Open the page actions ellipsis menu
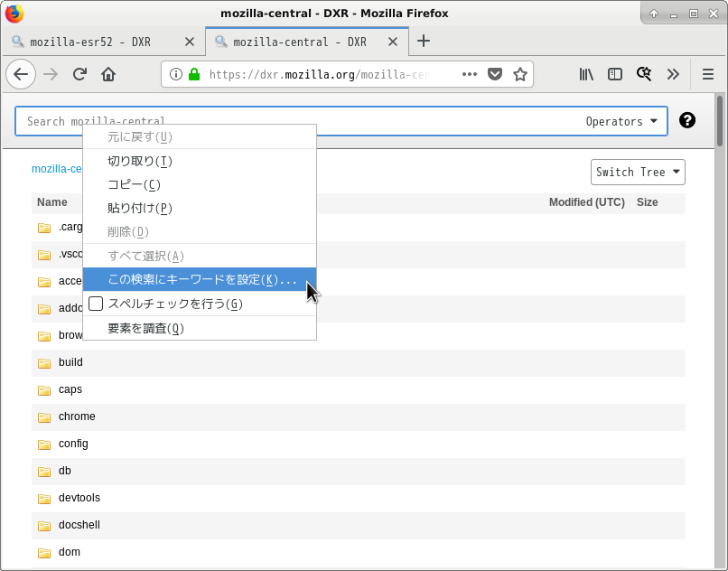Screen dimensions: 728x571 pyautogui.click(x=469, y=74)
